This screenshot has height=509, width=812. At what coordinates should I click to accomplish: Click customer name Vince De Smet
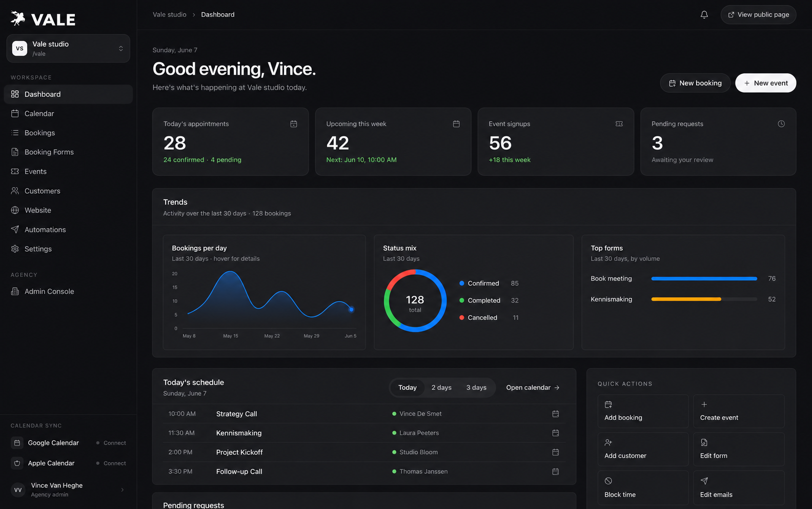[420, 414]
